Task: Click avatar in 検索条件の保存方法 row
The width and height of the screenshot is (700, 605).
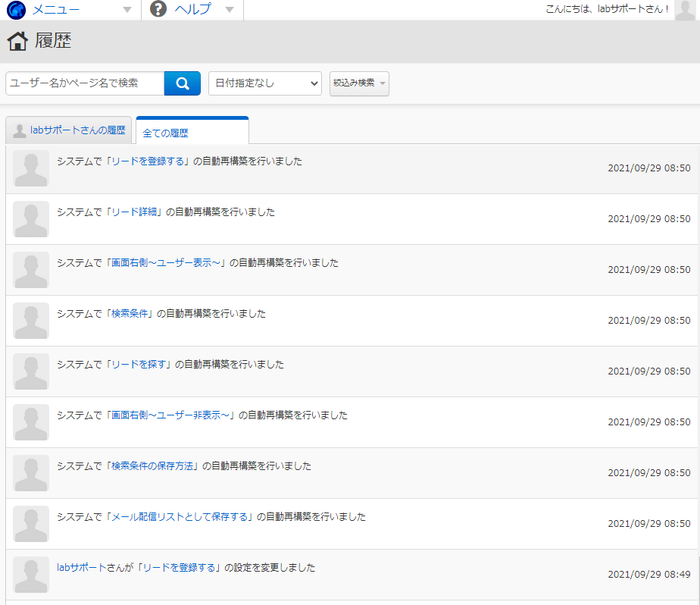Action: [x=31, y=473]
